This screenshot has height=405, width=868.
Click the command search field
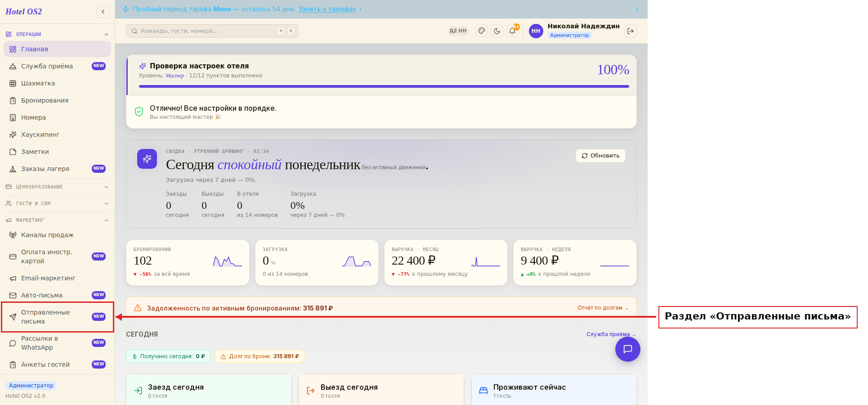212,31
